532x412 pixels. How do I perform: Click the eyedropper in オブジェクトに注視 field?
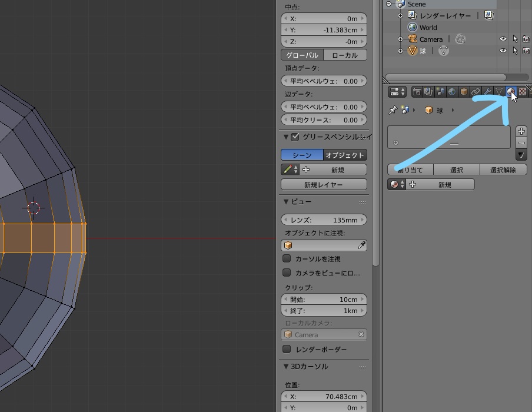click(361, 245)
